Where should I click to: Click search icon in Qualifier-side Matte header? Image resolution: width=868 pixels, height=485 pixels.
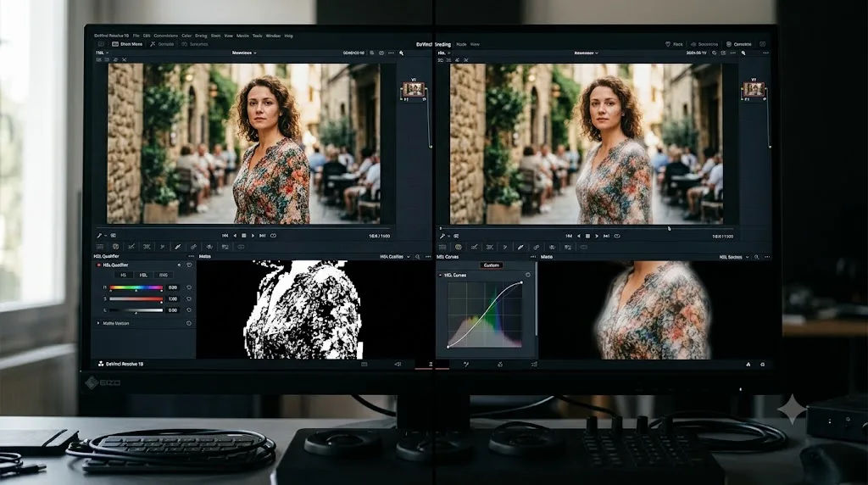click(x=418, y=257)
